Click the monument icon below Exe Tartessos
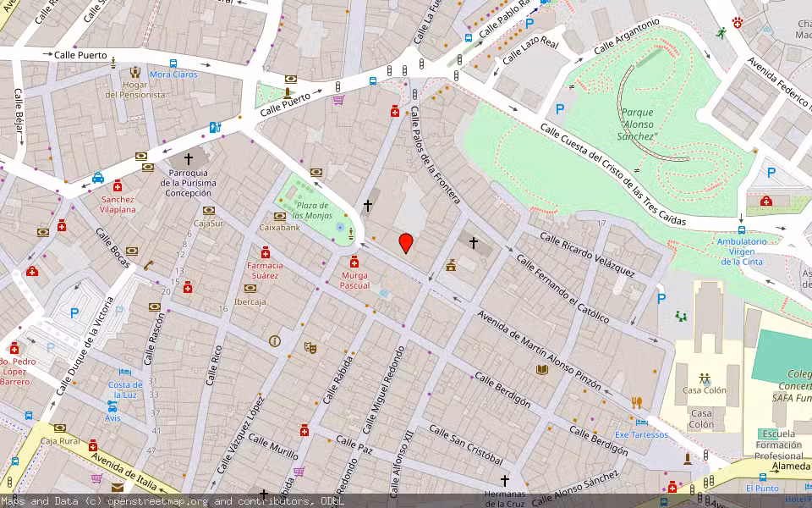Image resolution: width=812 pixels, height=508 pixels. pos(688,459)
